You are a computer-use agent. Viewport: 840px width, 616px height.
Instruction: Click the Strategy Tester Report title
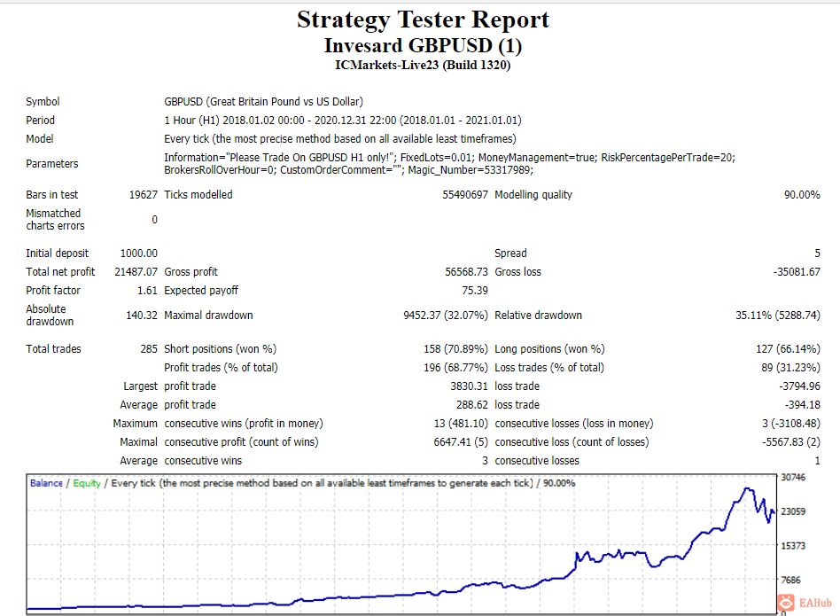tap(423, 20)
